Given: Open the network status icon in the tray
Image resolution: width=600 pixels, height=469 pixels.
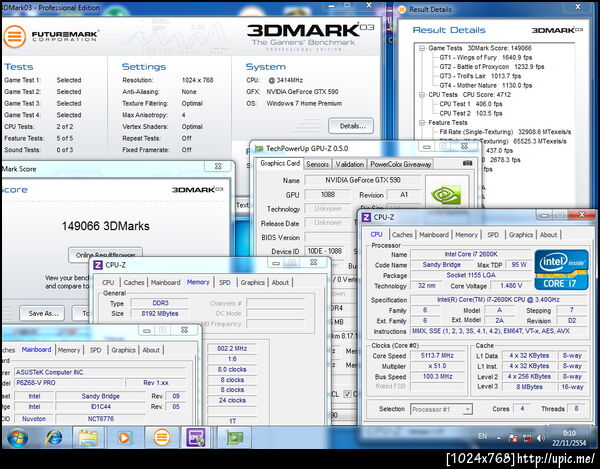Looking at the screenshot, I should click(x=527, y=438).
